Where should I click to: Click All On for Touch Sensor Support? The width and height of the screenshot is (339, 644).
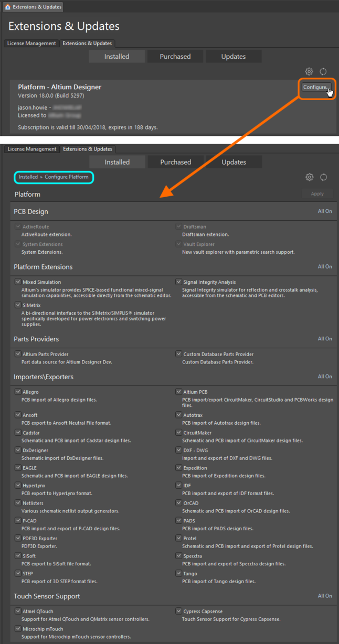coord(324,596)
